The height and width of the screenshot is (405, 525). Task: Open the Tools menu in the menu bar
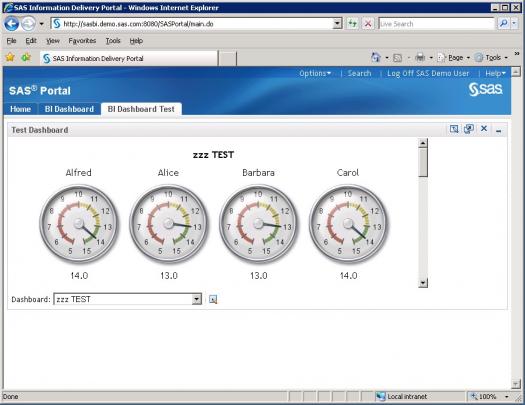coord(113,41)
